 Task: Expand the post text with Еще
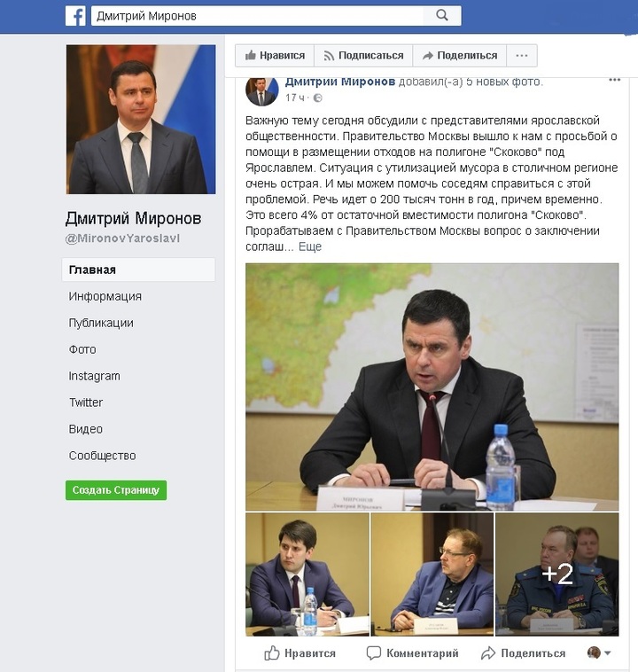310,246
